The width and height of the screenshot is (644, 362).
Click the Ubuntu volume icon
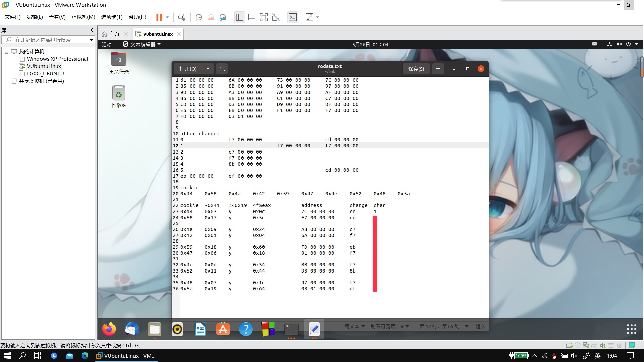619,44
